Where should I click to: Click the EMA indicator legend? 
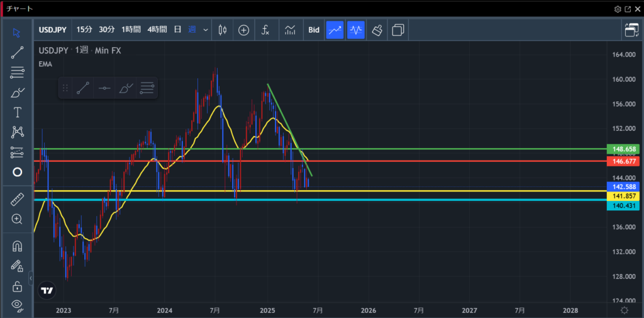click(45, 64)
